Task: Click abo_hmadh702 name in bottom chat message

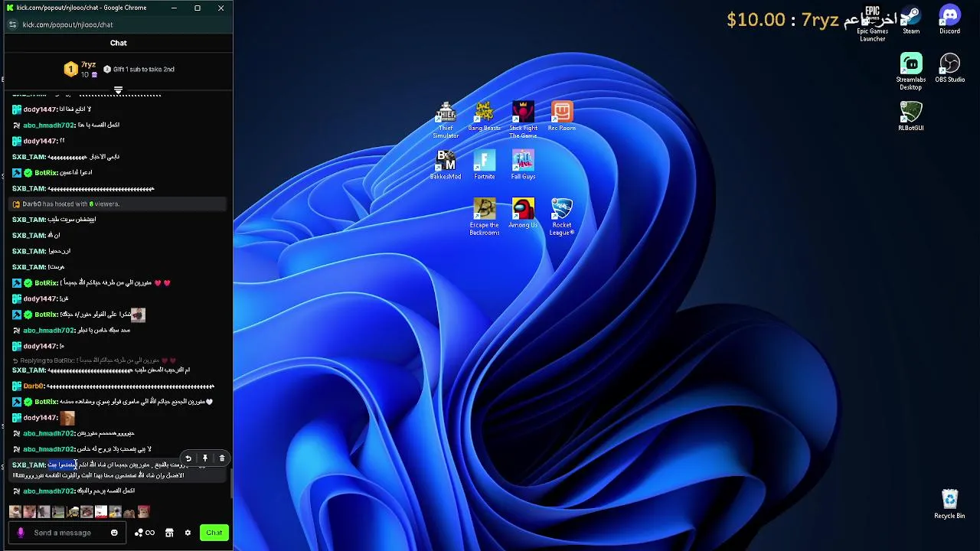Action: pyautogui.click(x=48, y=491)
